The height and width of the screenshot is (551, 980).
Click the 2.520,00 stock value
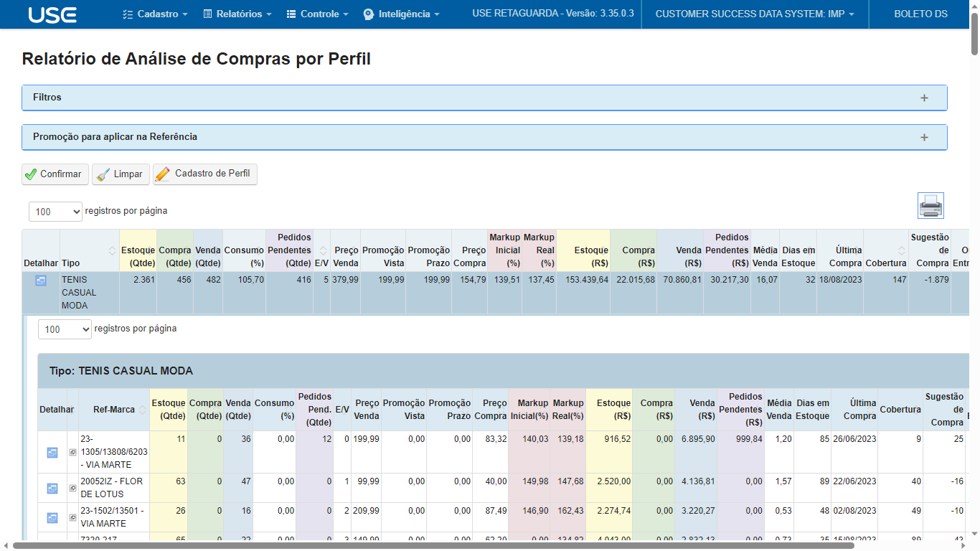pyautogui.click(x=613, y=481)
